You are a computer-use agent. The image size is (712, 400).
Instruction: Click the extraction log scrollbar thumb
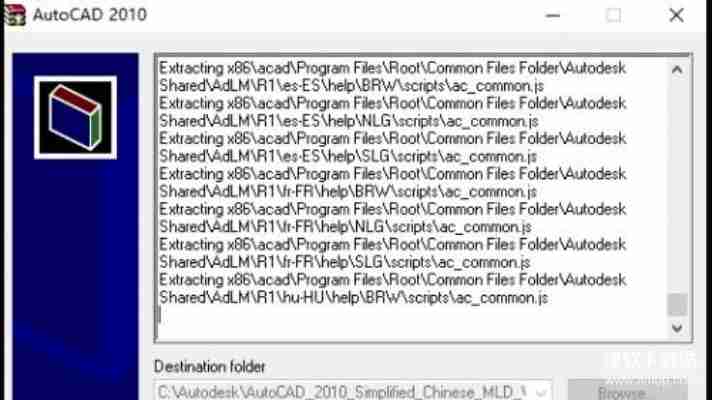click(677, 304)
